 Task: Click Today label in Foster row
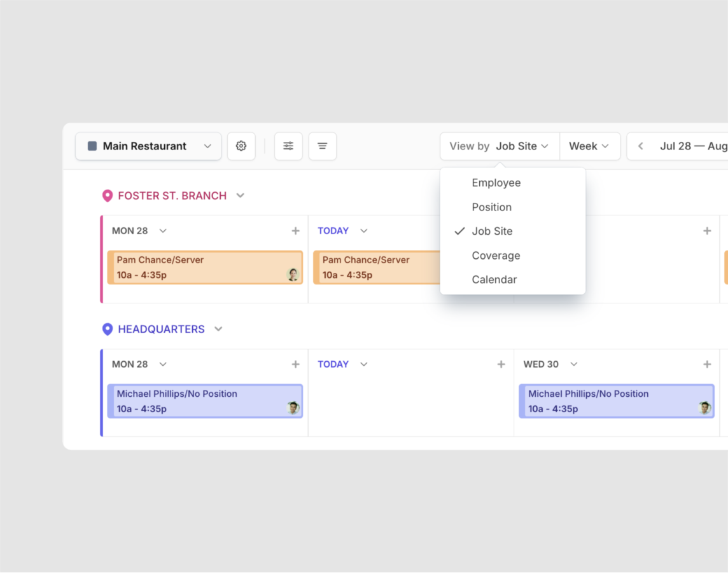[333, 231]
